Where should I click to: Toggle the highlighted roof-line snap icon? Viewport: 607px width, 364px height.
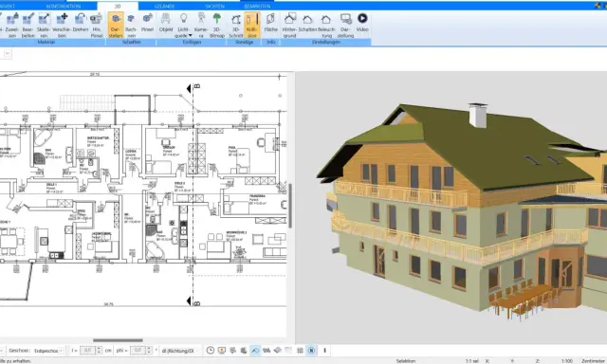click(255, 351)
